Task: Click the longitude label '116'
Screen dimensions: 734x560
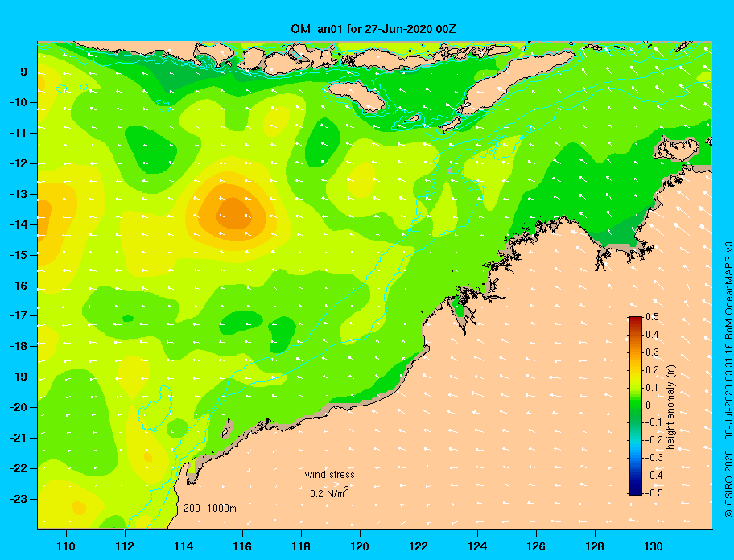Action: pos(242,546)
